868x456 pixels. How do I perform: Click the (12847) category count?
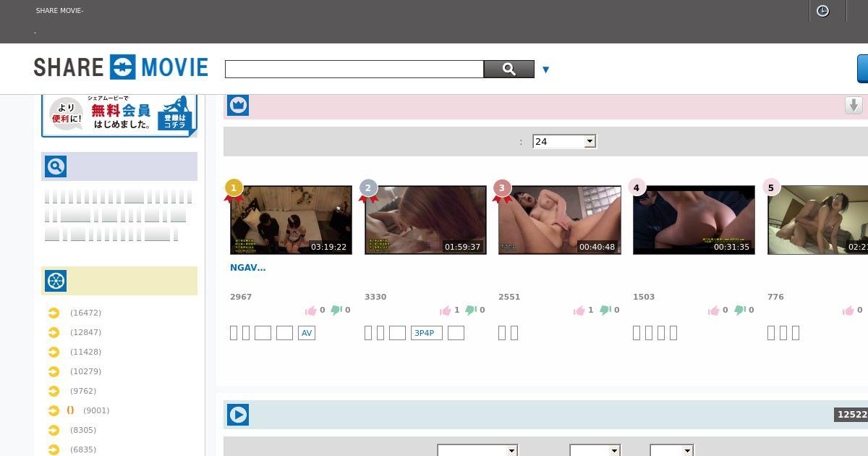click(x=85, y=332)
